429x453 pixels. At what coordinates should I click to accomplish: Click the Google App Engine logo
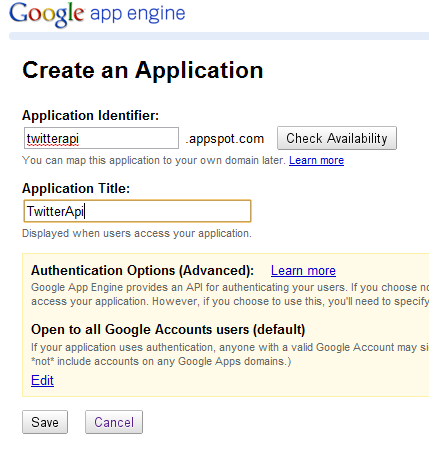[x=97, y=14]
